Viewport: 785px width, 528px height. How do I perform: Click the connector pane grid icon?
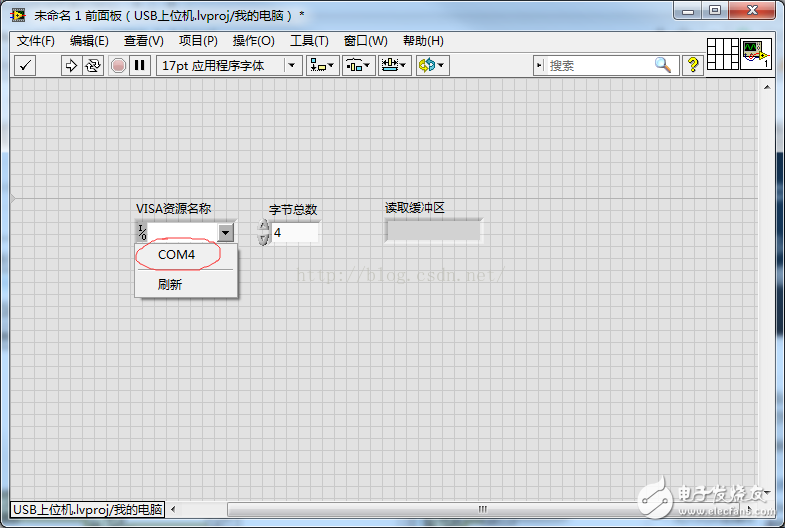tap(722, 54)
